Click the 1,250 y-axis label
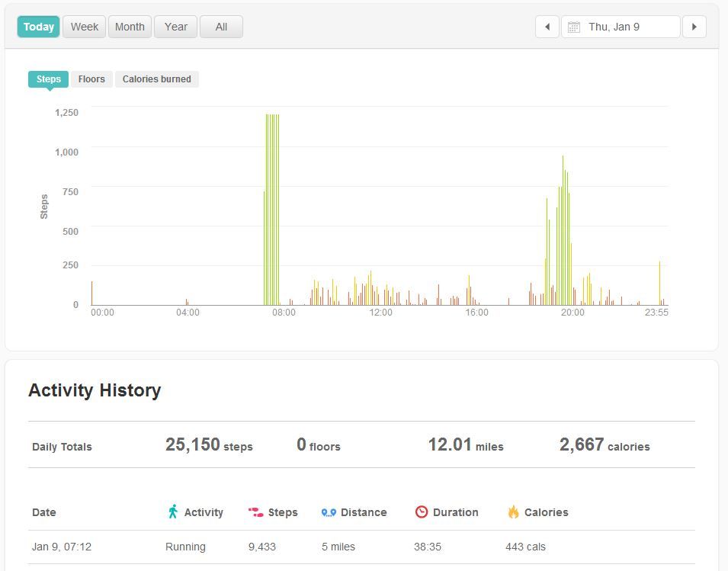Viewport: 728px width, 571px height. (x=66, y=112)
